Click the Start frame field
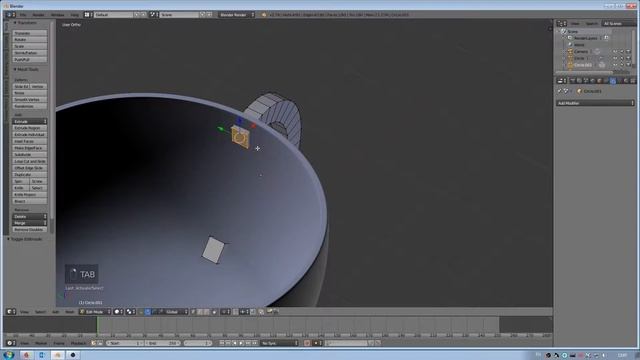This screenshot has height=360, width=640. pyautogui.click(x=124, y=343)
